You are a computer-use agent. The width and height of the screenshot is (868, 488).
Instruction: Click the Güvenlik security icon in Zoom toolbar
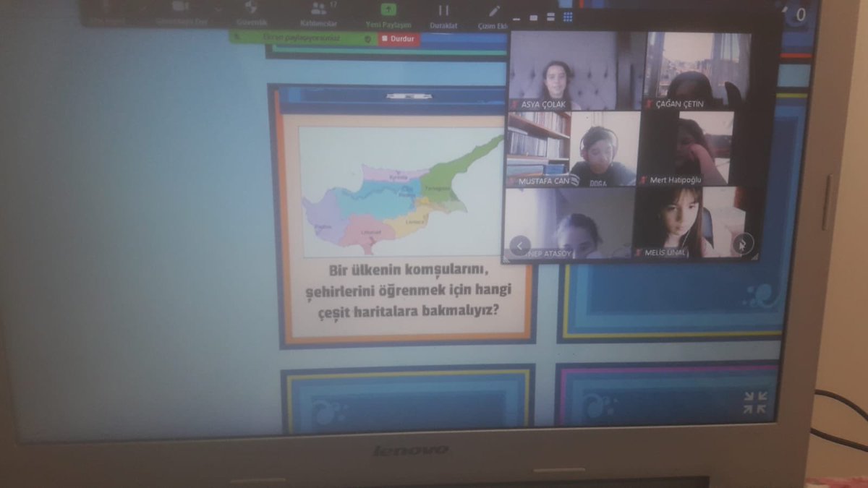tap(251, 8)
